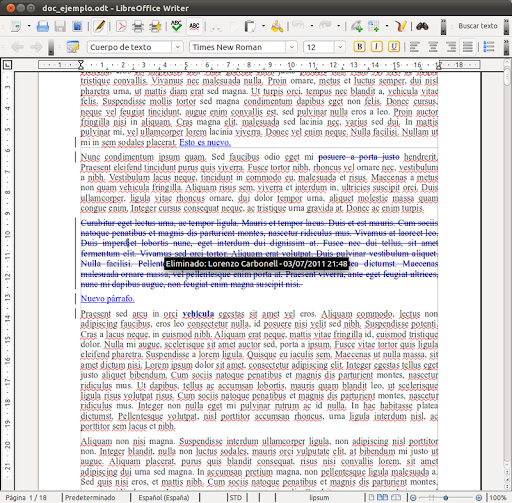Screen dimensions: 512x503
Task: Click the zoom out minus icon
Action: [413, 498]
